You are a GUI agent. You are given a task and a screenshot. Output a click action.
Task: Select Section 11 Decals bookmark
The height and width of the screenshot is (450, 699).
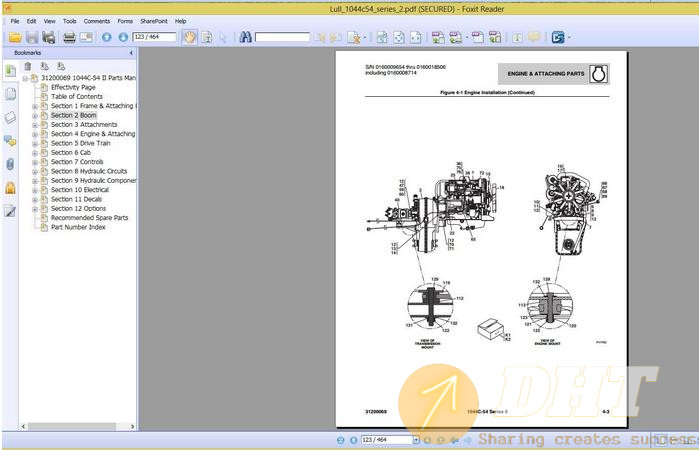coord(76,199)
